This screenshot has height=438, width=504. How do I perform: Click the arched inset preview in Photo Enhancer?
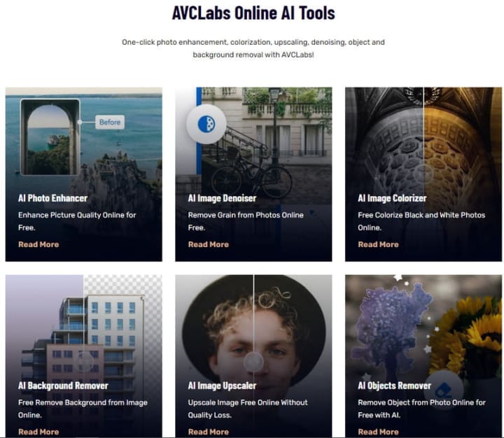50,137
